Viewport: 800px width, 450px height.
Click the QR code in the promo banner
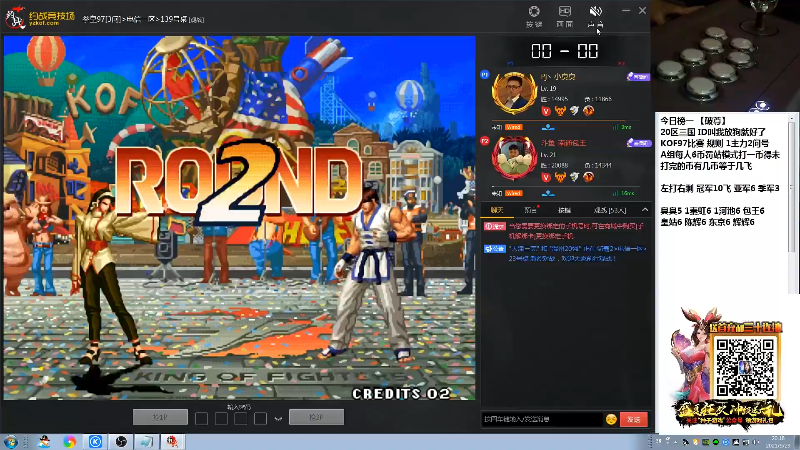(x=745, y=368)
